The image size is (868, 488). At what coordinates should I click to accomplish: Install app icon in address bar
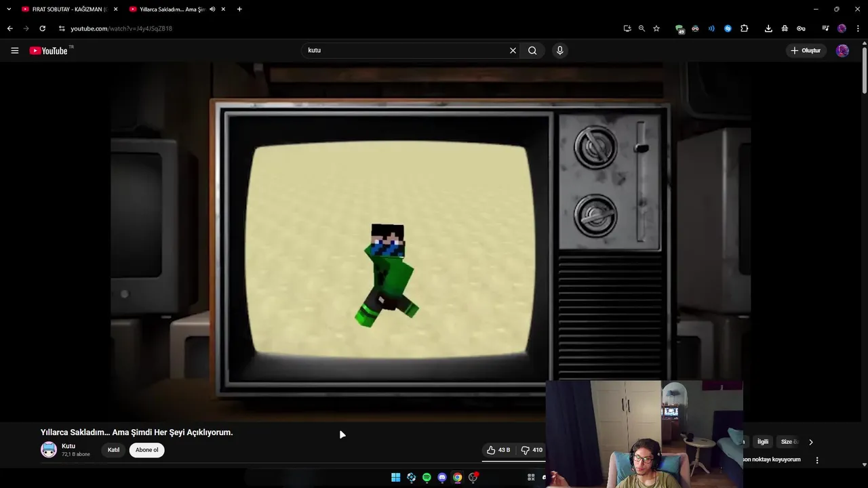(x=627, y=28)
